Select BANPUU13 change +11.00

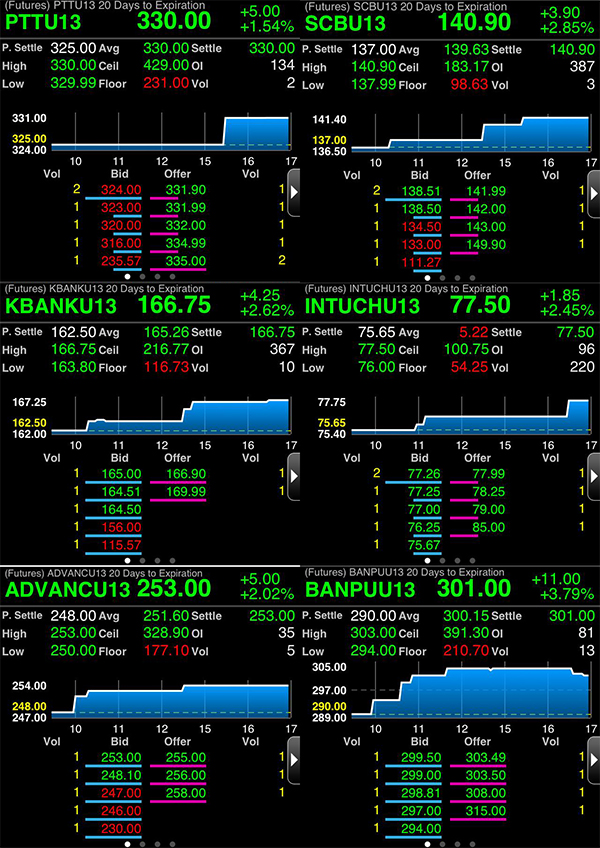556,579
